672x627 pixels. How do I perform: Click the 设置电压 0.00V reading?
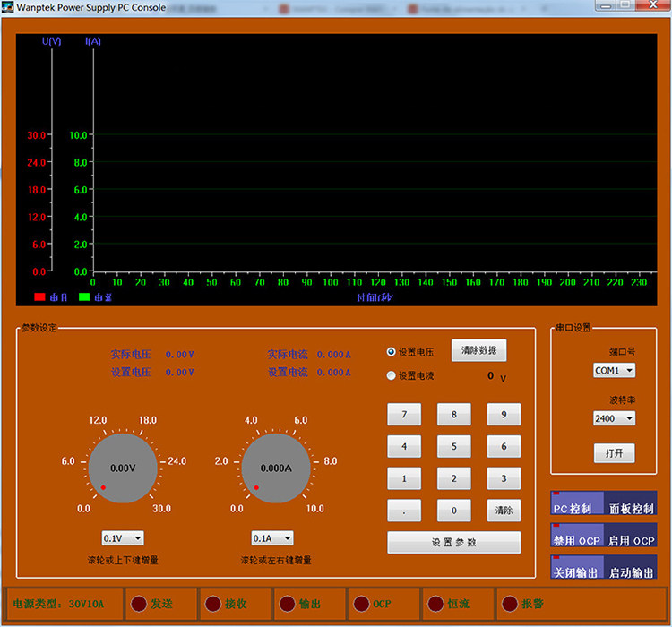152,372
